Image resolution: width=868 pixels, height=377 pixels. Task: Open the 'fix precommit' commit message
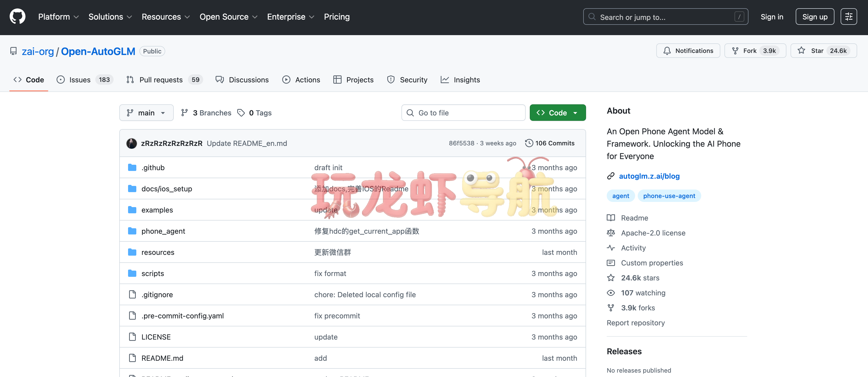coord(337,316)
